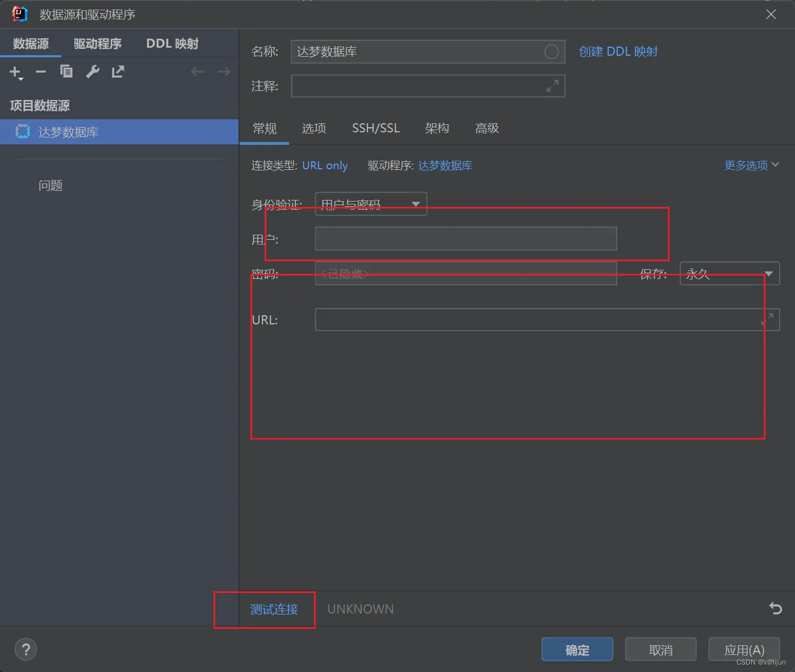
Task: Expand 更多选项 dropdown
Action: pyautogui.click(x=751, y=165)
